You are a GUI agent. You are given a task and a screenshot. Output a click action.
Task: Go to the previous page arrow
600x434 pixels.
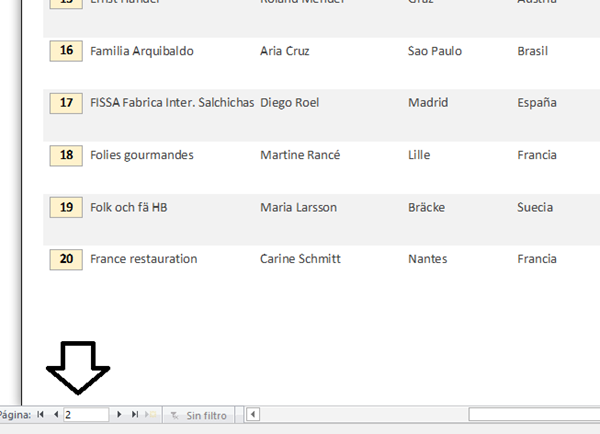coord(56,414)
